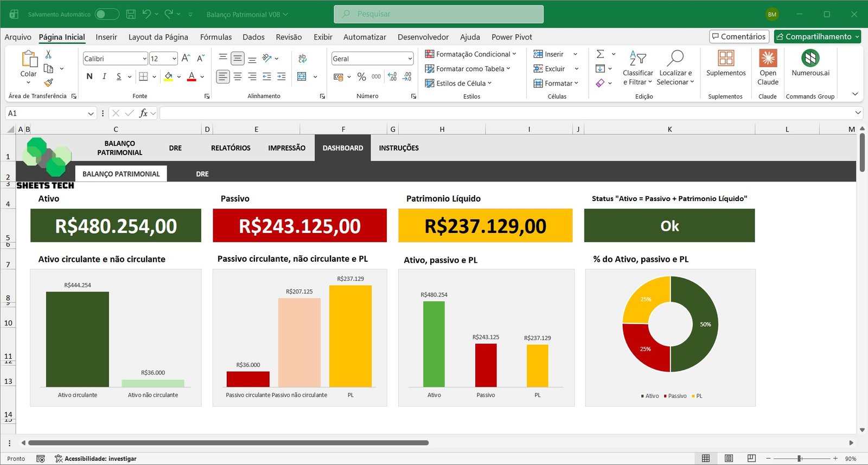This screenshot has width=868, height=465.
Task: Click the Format Painter brush icon
Action: [48, 82]
